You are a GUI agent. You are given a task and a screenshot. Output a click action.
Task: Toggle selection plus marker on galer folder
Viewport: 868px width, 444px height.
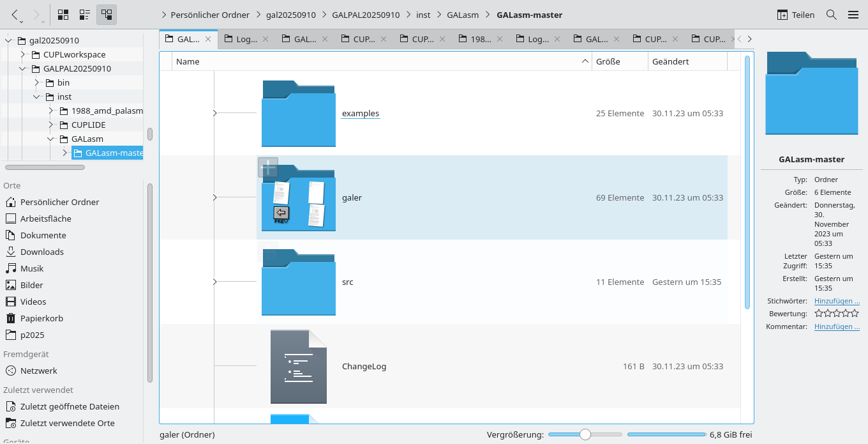click(x=268, y=167)
